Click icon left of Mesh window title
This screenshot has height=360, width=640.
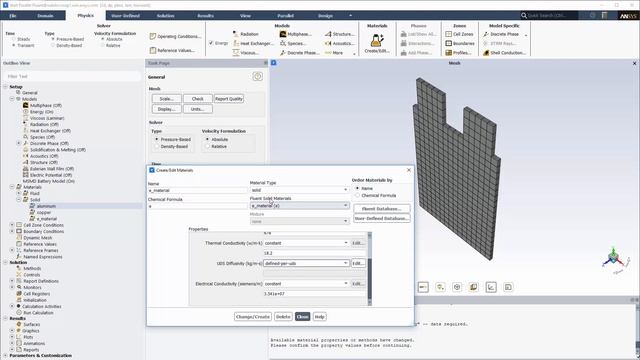coord(273,63)
